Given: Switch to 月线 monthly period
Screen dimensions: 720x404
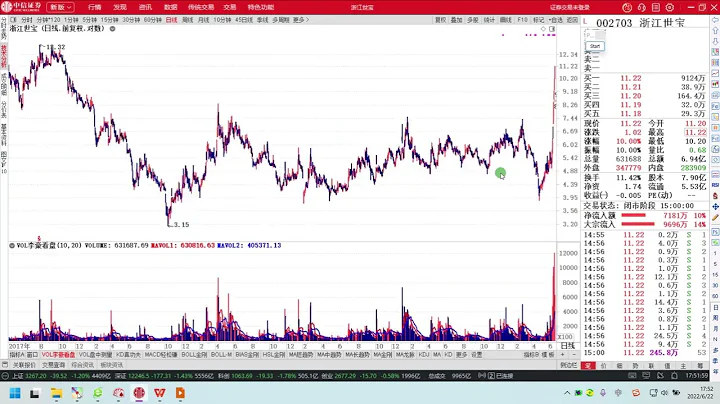Looking at the screenshot, I should click(203, 20).
